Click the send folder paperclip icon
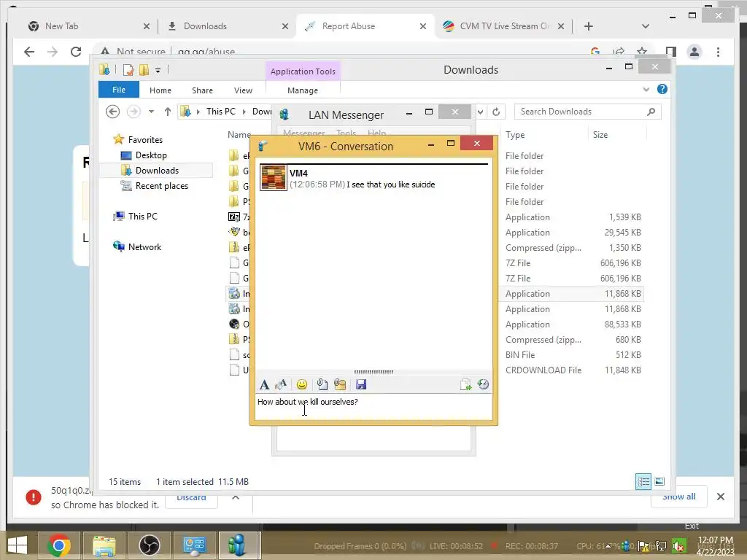 coord(340,384)
